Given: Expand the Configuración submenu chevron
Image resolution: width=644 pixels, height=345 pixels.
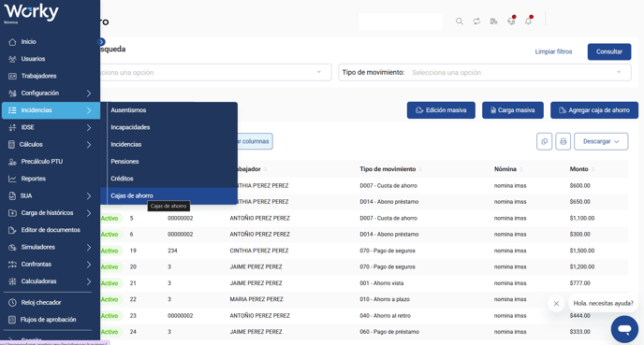Looking at the screenshot, I should (x=89, y=93).
